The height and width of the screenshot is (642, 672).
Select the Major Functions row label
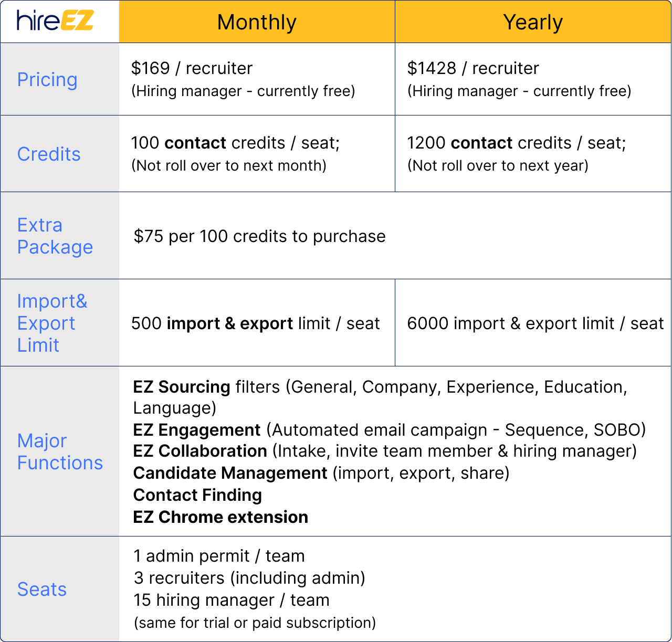(60, 451)
